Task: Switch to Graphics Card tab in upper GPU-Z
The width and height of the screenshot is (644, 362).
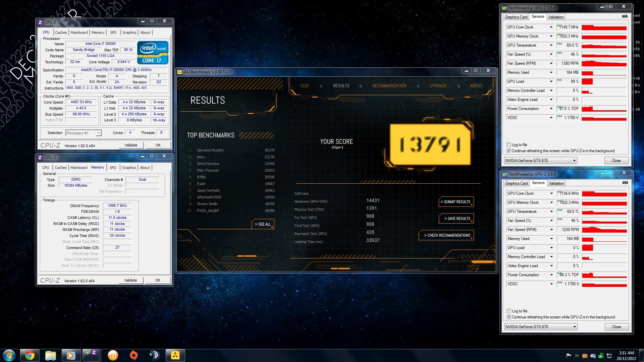Action: coord(516,17)
